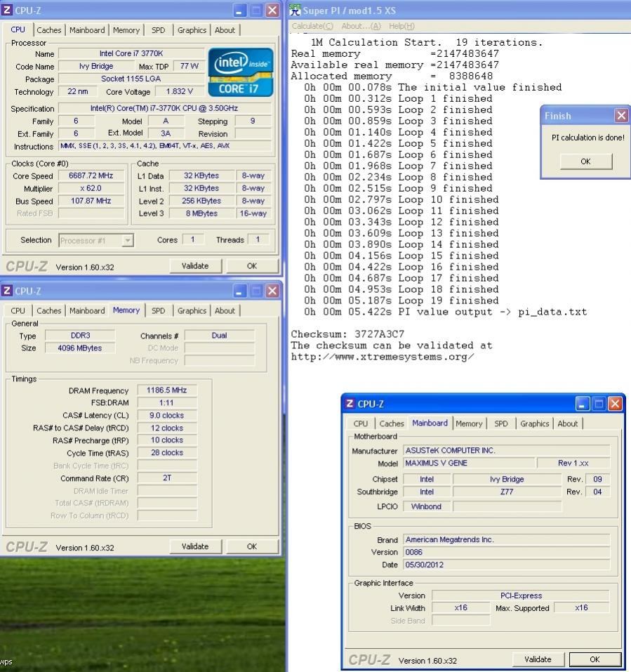Image resolution: width=631 pixels, height=672 pixels.
Task: Click Validate in the CPU-Z Mainboard window
Action: point(538,659)
